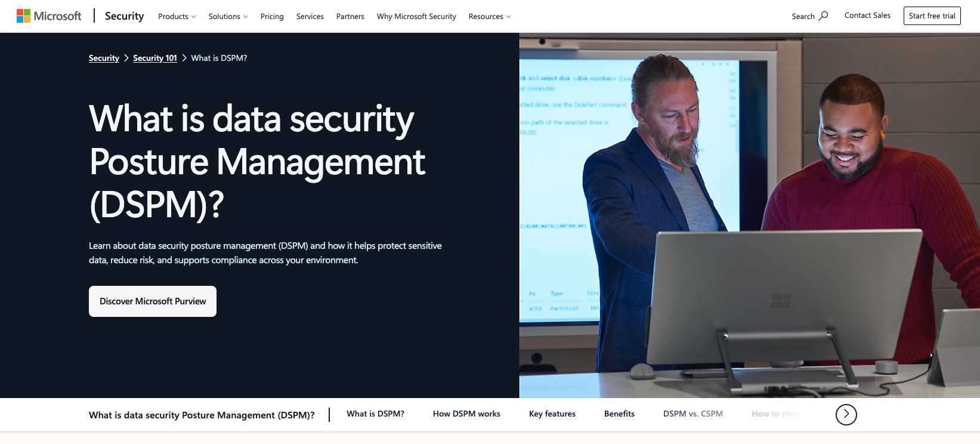Expand the Products dropdown menu
The image size is (980, 444).
tap(177, 17)
